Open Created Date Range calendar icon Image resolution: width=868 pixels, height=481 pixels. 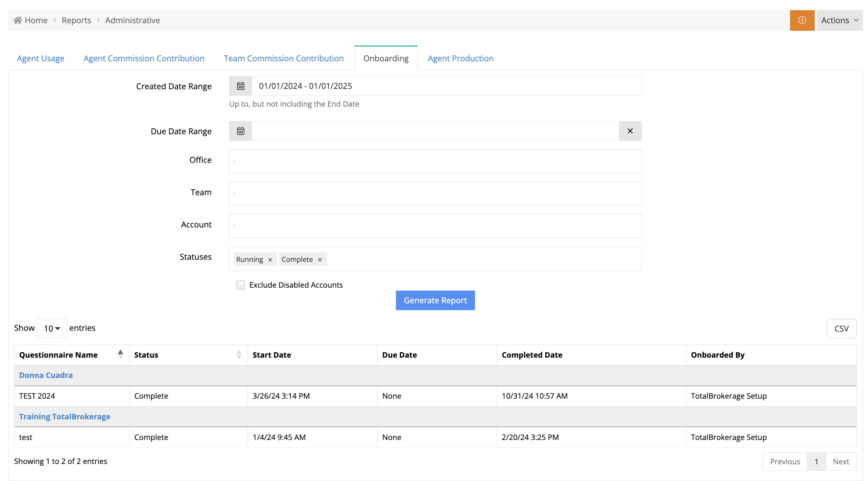coord(240,86)
